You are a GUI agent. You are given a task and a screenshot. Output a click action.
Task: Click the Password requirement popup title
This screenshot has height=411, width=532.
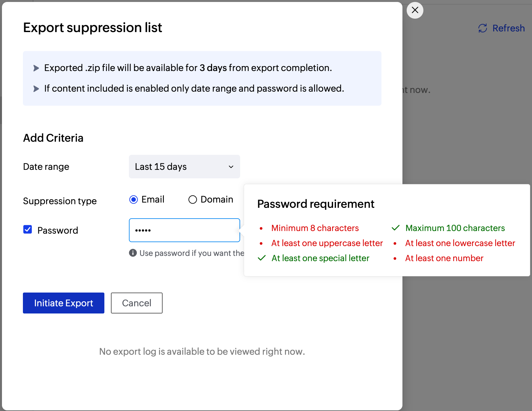315,204
